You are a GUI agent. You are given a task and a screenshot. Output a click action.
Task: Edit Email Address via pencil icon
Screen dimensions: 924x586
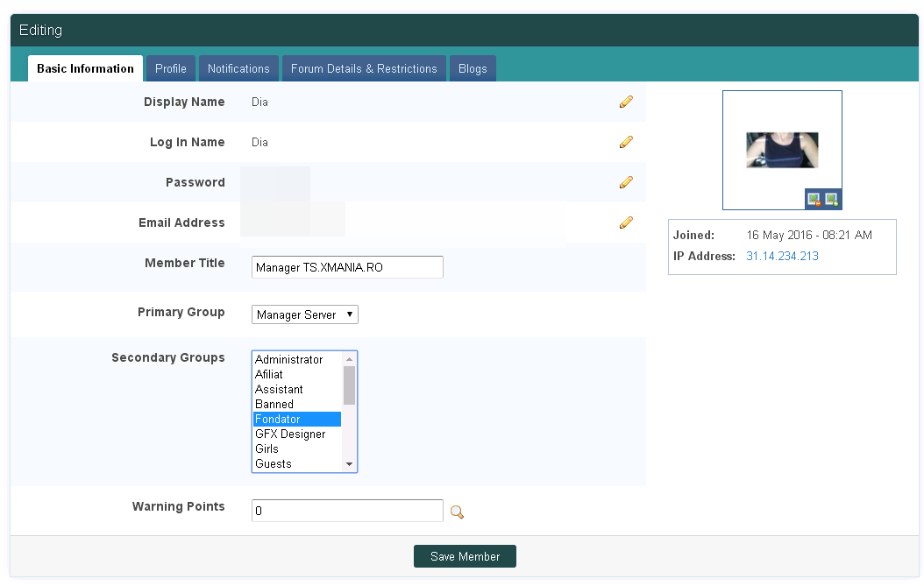point(626,222)
